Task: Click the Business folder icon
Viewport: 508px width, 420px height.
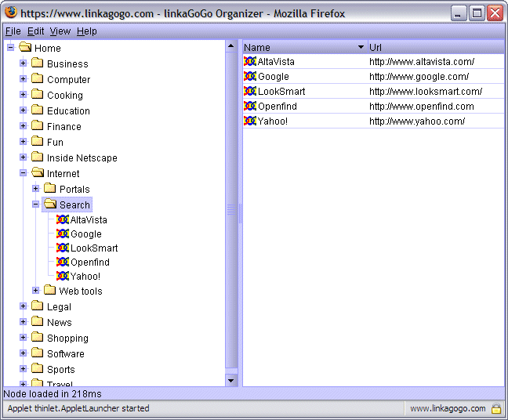Action: click(38, 63)
